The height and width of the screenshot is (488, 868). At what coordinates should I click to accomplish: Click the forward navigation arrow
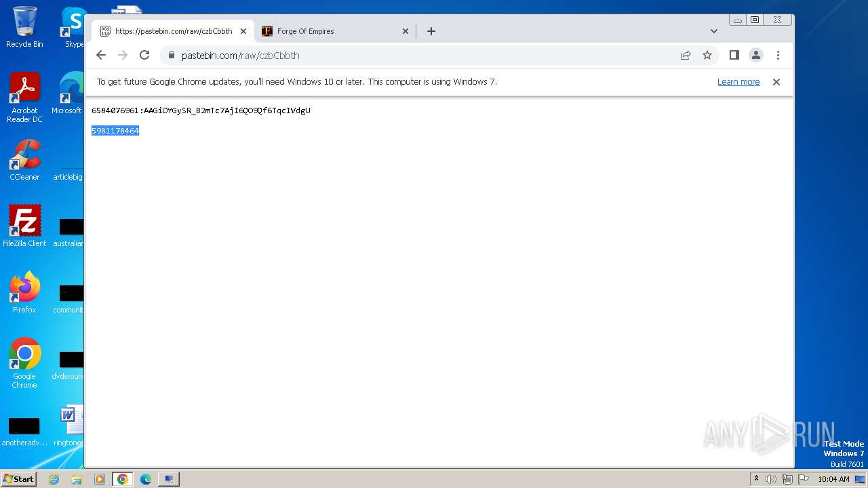[123, 56]
